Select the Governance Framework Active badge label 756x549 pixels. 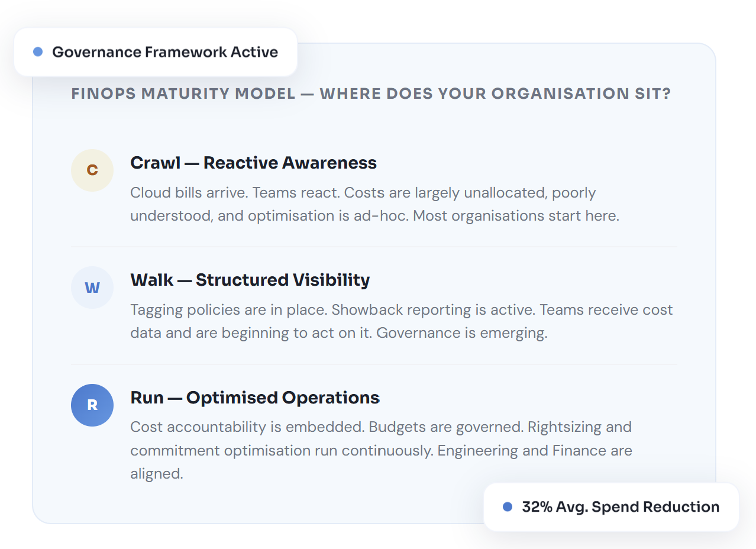coord(165,52)
